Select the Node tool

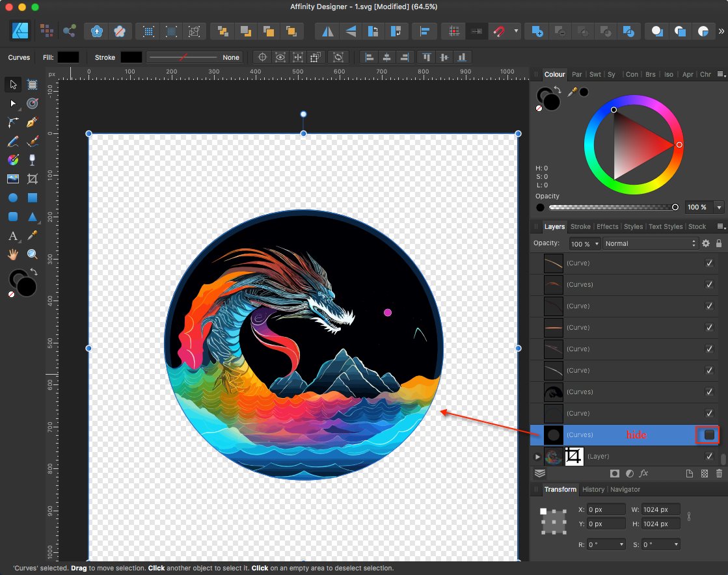tap(12, 103)
